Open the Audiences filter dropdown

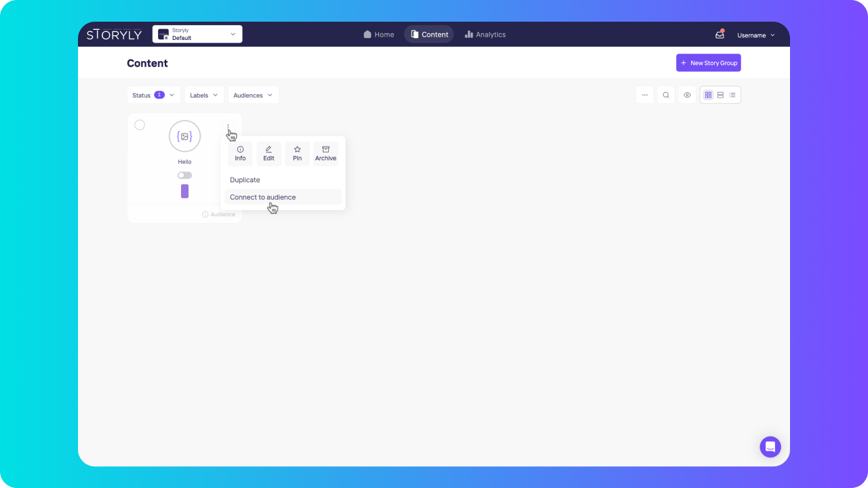253,95
